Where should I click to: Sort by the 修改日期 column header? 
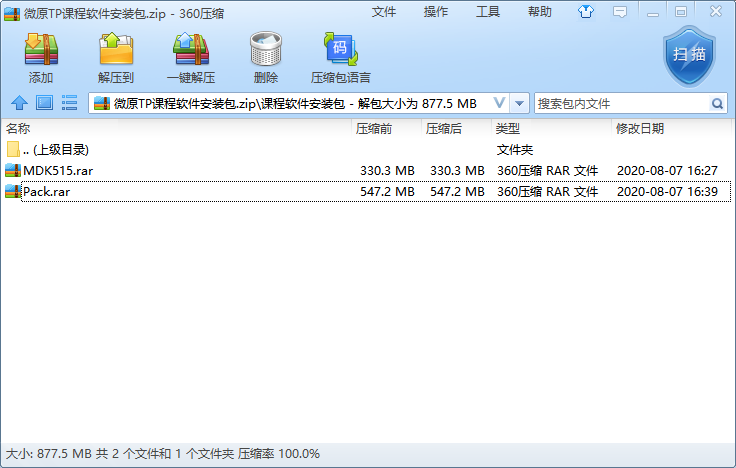[640, 129]
